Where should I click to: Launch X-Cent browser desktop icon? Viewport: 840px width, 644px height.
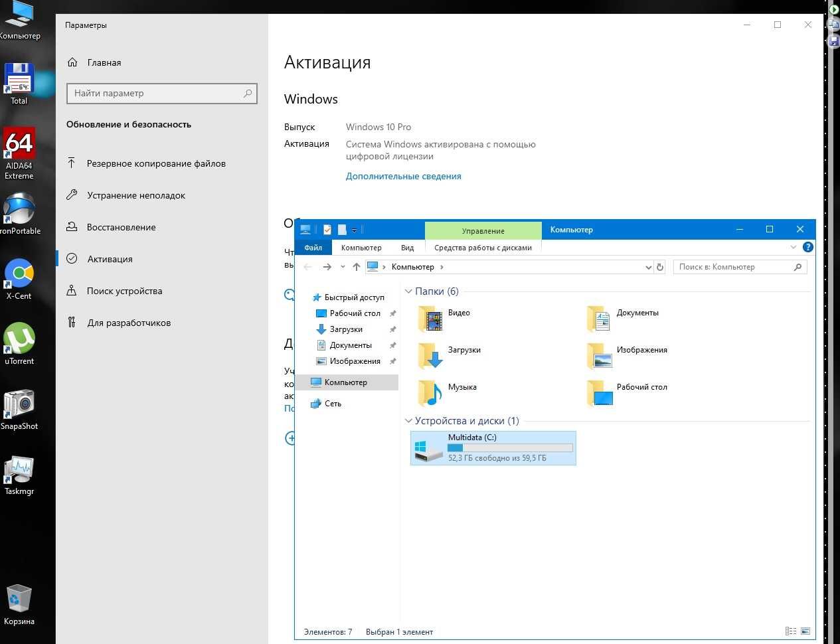click(19, 279)
